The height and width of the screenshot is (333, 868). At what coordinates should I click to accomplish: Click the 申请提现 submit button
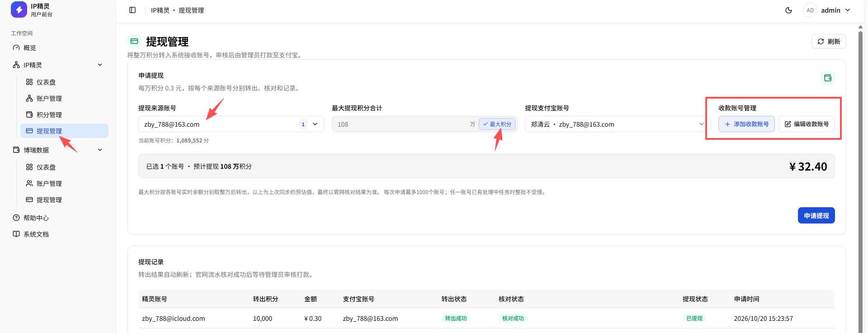pos(816,215)
